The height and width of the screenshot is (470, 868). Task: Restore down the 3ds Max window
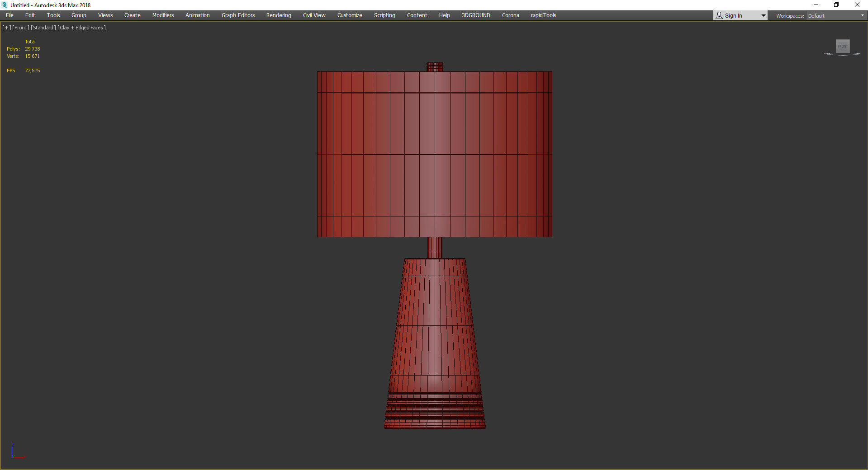click(x=836, y=5)
